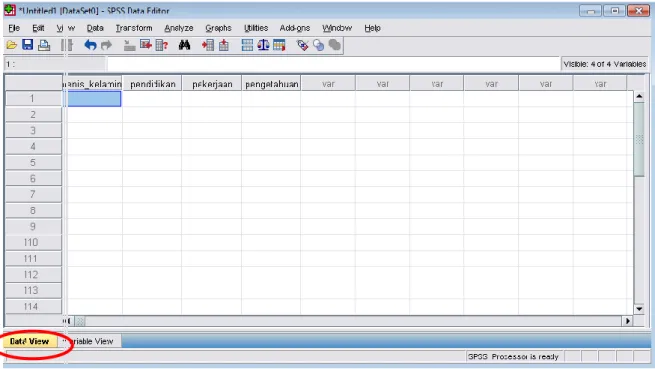655x369 pixels.
Task: Switch to the Data View tab
Action: (29, 341)
